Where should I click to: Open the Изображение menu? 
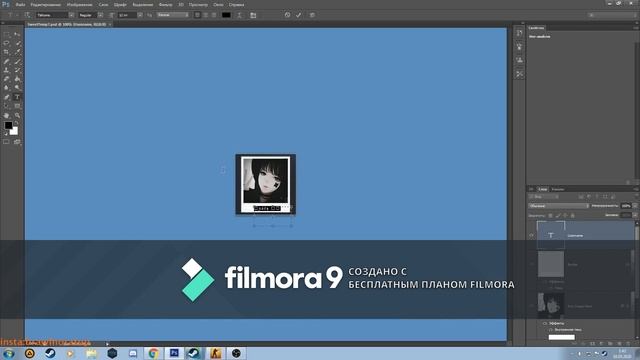point(80,4)
